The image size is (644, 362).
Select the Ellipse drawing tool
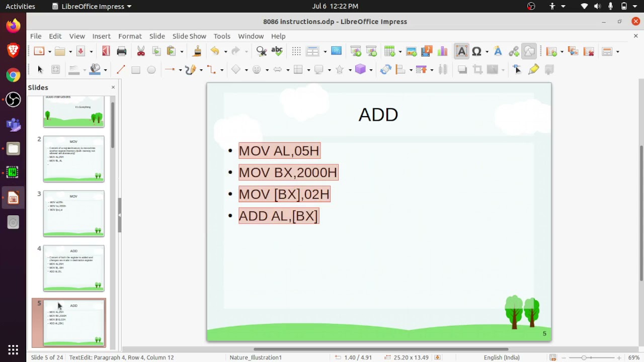pos(151,69)
